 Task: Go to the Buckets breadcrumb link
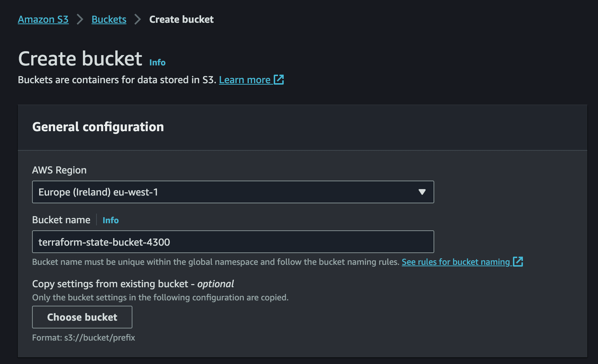[109, 19]
